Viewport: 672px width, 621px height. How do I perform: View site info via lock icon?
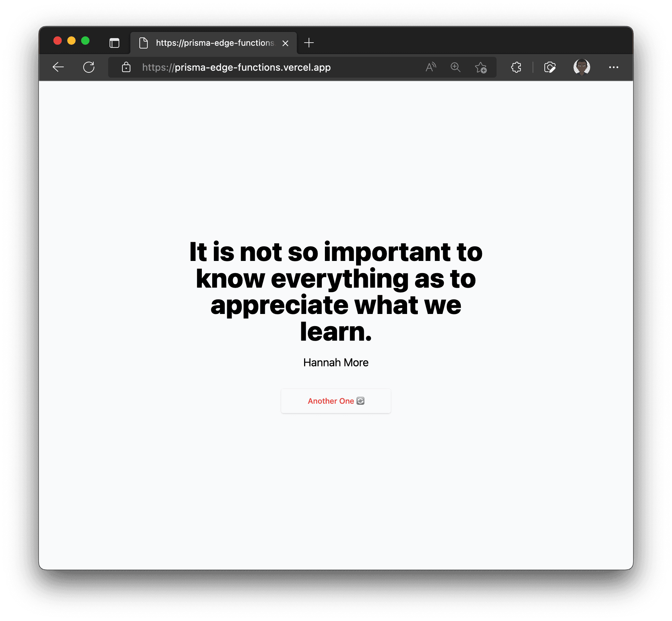126,67
